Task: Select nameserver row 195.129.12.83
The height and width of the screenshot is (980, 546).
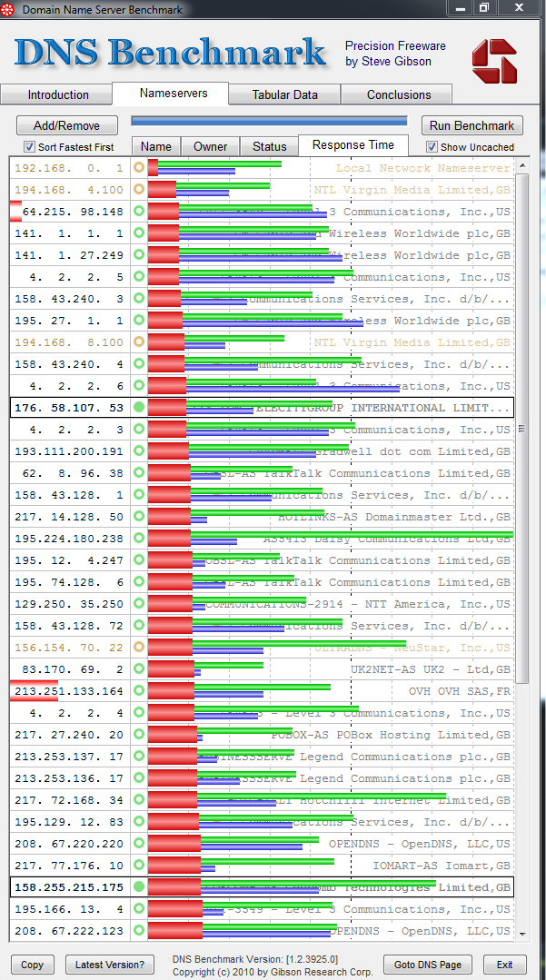Action: click(x=262, y=822)
